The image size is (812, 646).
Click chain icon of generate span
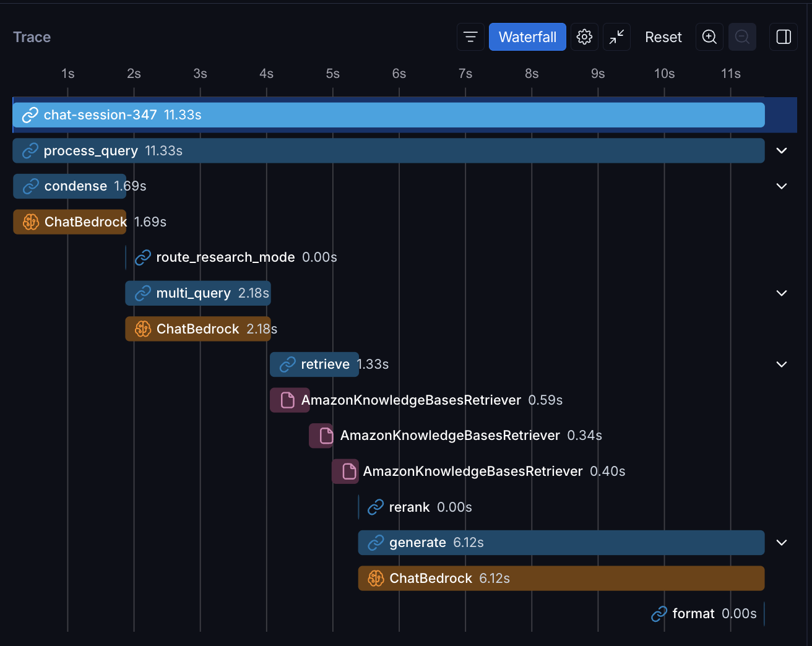pos(376,543)
